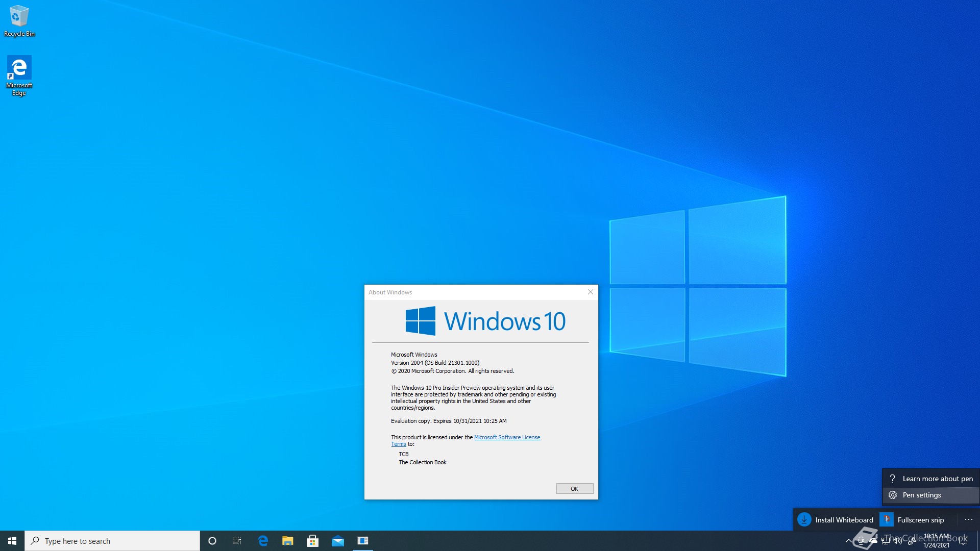Click the winver app taskbar icon
The image size is (980, 551).
(363, 541)
